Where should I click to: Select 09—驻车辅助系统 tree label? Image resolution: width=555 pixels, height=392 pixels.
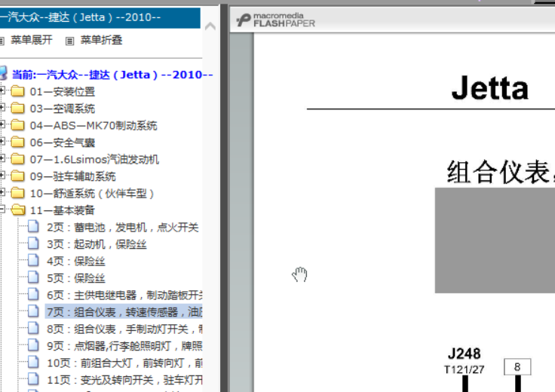pos(72,176)
